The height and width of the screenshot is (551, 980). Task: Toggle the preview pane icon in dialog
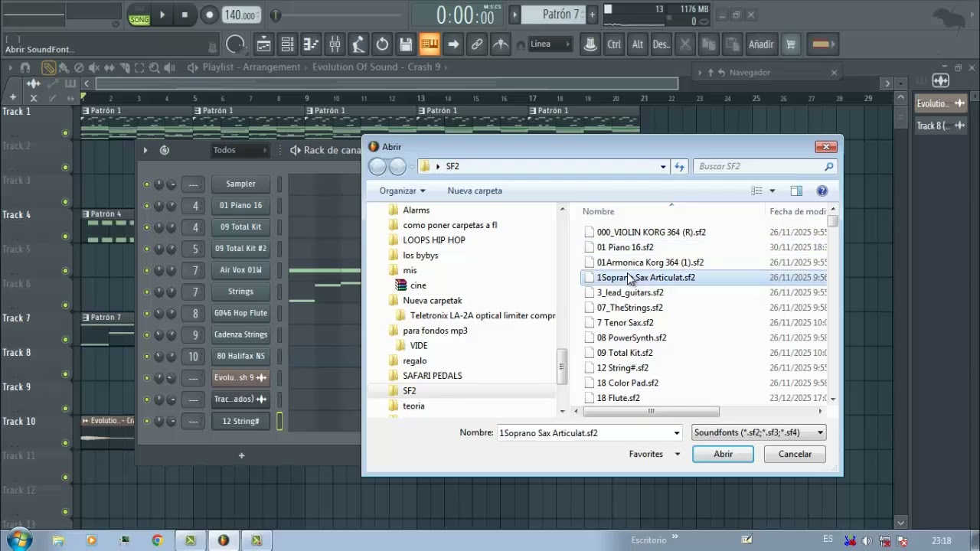click(796, 191)
